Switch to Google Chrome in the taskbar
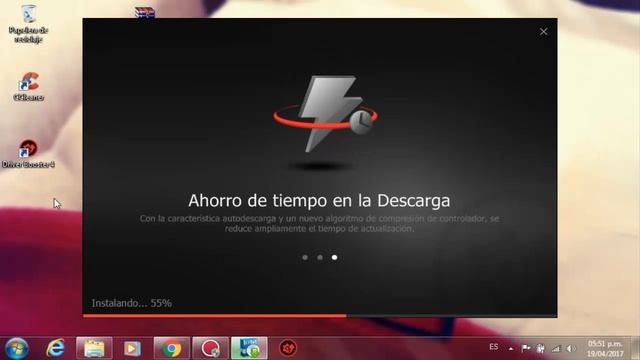Viewport: 640px width, 360px height. click(x=171, y=348)
